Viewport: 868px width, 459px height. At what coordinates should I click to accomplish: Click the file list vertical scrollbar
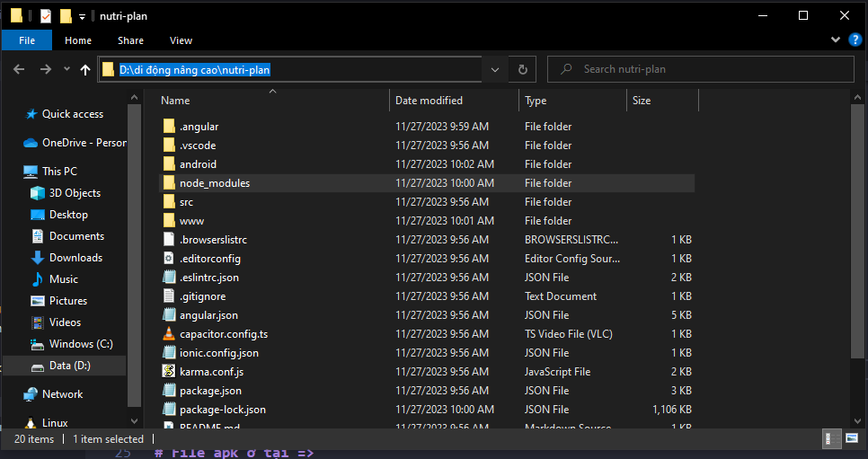point(857,233)
